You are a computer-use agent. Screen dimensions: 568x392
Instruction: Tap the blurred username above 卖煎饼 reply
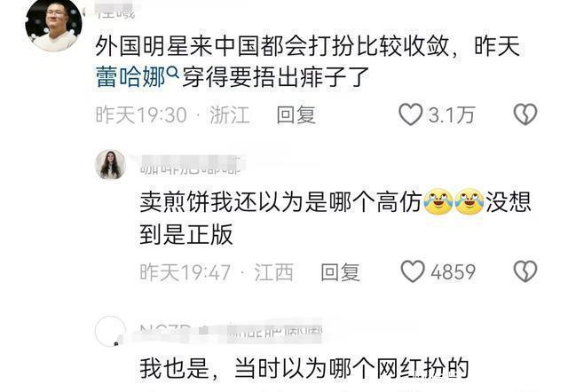191,166
